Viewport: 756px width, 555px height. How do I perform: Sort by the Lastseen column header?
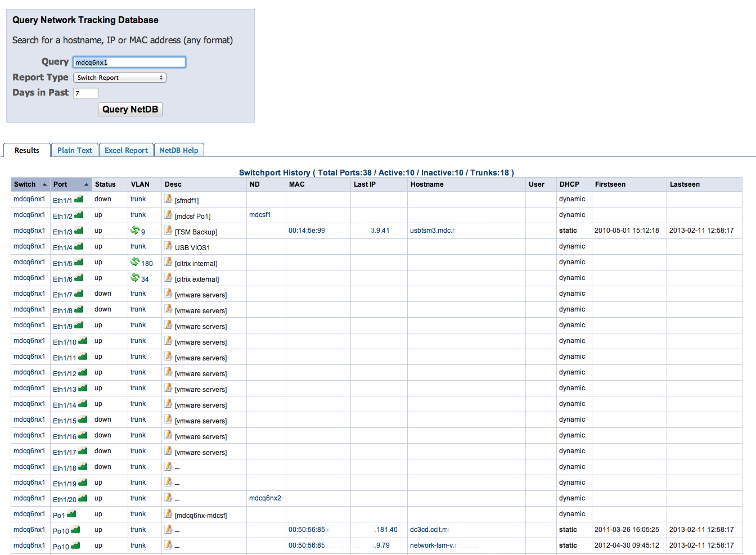tap(704, 184)
